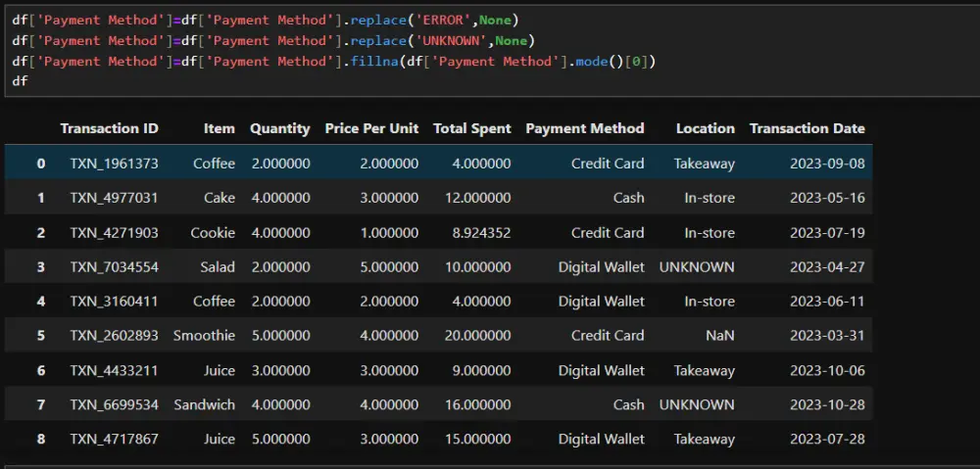Click the Transaction ID column header
The width and height of the screenshot is (980, 469).
click(110, 128)
